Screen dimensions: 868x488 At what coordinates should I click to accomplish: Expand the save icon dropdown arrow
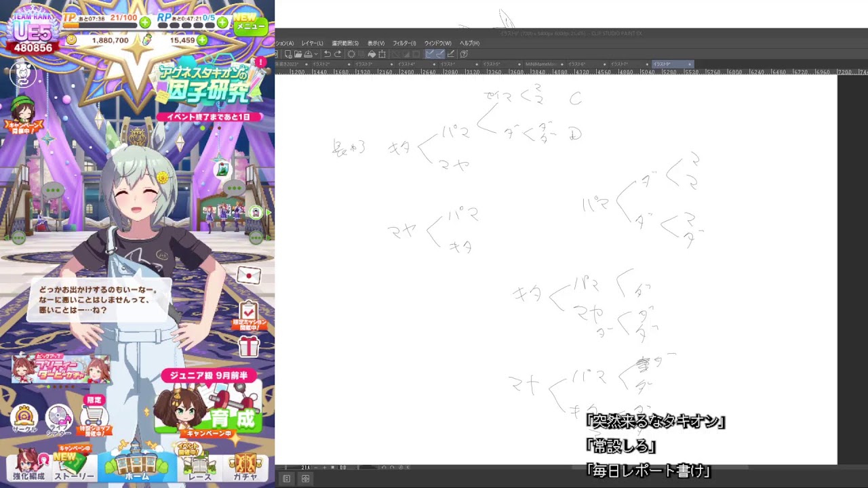point(315,54)
